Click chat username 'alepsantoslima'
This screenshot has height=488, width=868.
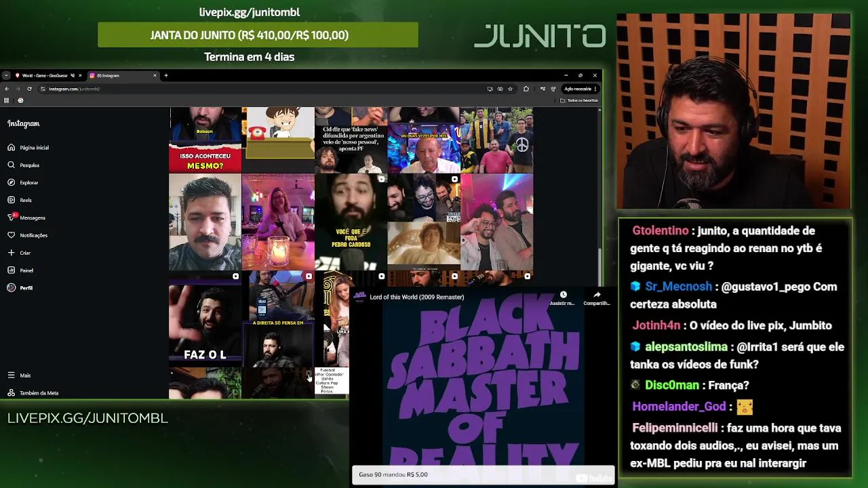pos(686,347)
